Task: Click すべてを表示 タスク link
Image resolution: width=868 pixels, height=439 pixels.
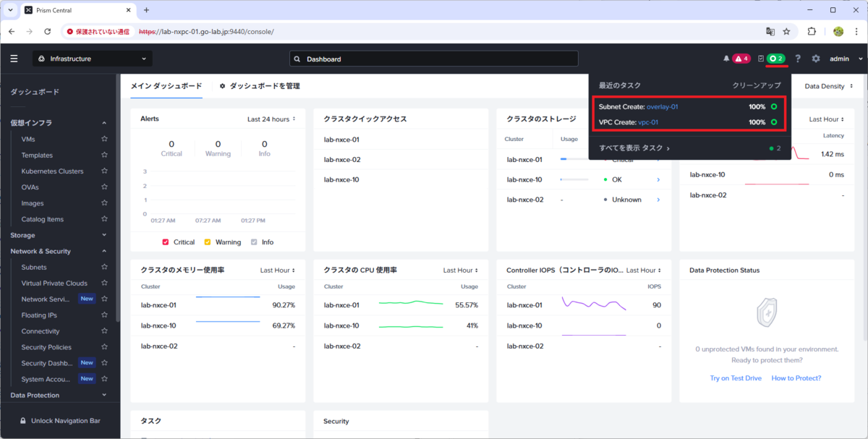Action: (x=634, y=148)
